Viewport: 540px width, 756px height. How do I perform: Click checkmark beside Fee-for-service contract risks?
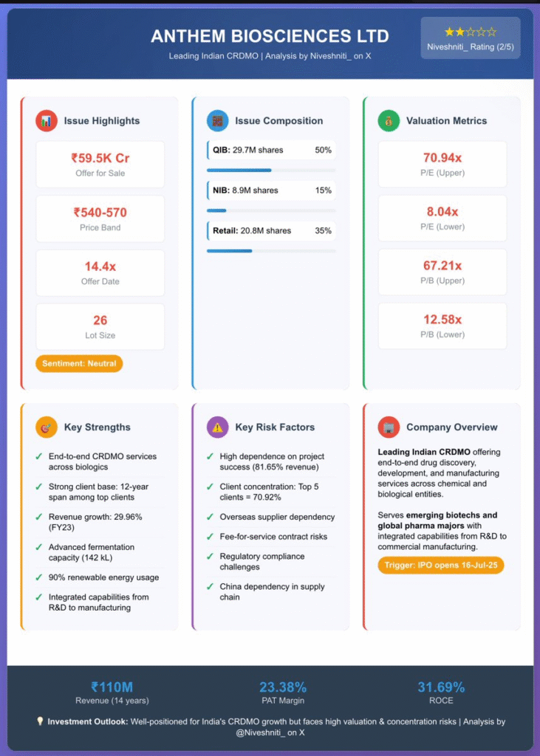[x=210, y=537]
